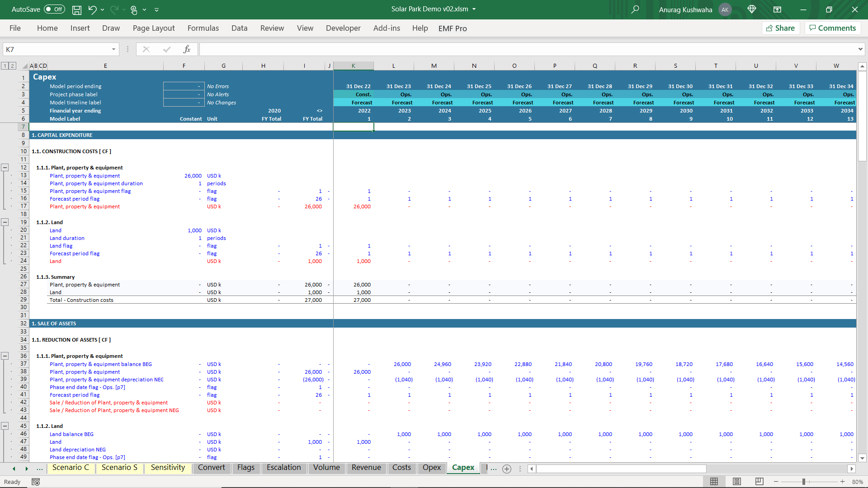Click the zoom slider handle
The width and height of the screenshot is (868, 488).
point(804,482)
